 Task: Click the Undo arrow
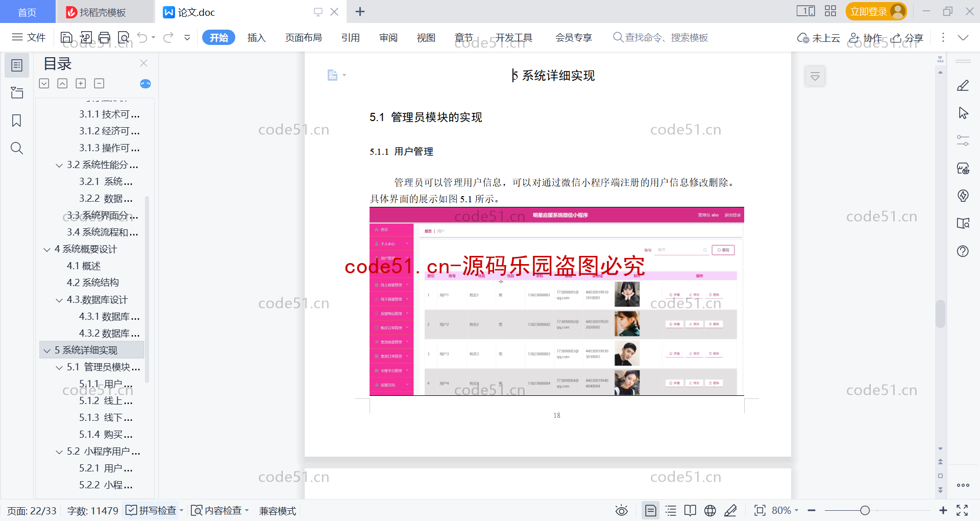tap(142, 37)
